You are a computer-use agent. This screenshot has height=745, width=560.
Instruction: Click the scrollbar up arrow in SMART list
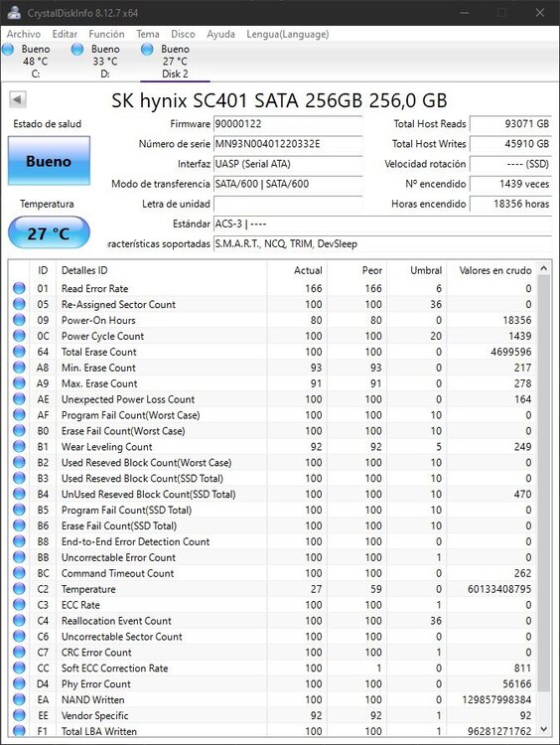click(544, 268)
